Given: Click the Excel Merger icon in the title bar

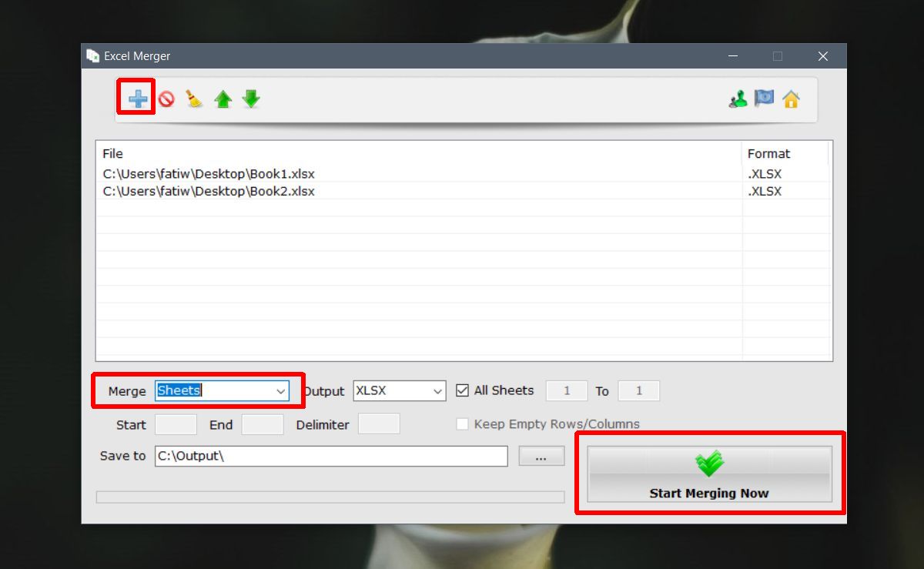Looking at the screenshot, I should coord(93,55).
